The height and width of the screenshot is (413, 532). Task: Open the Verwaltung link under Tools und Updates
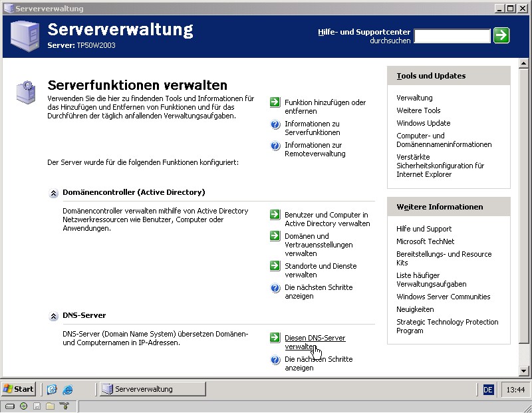(414, 98)
